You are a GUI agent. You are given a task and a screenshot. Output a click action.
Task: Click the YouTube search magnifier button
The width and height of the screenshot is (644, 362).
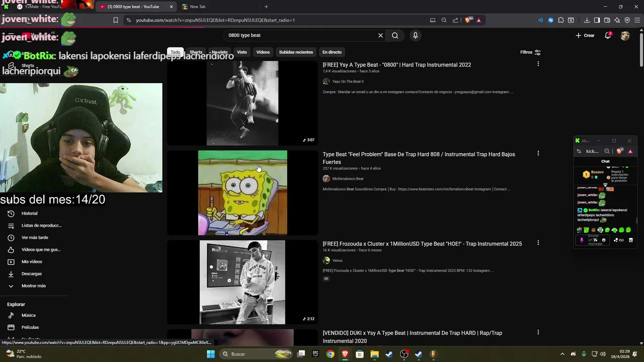point(395,35)
